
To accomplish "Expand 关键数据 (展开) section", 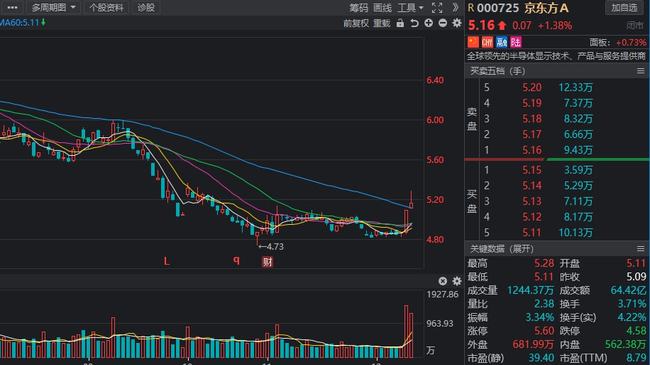I will [502, 249].
